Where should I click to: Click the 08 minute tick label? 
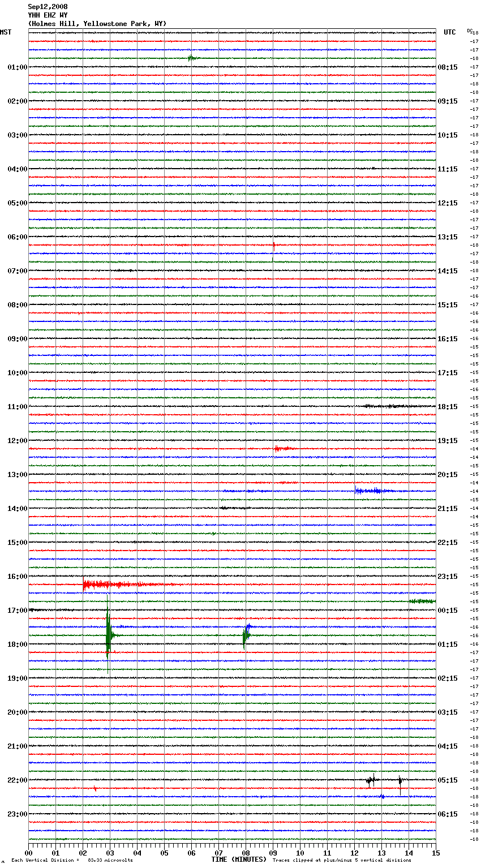246,853
